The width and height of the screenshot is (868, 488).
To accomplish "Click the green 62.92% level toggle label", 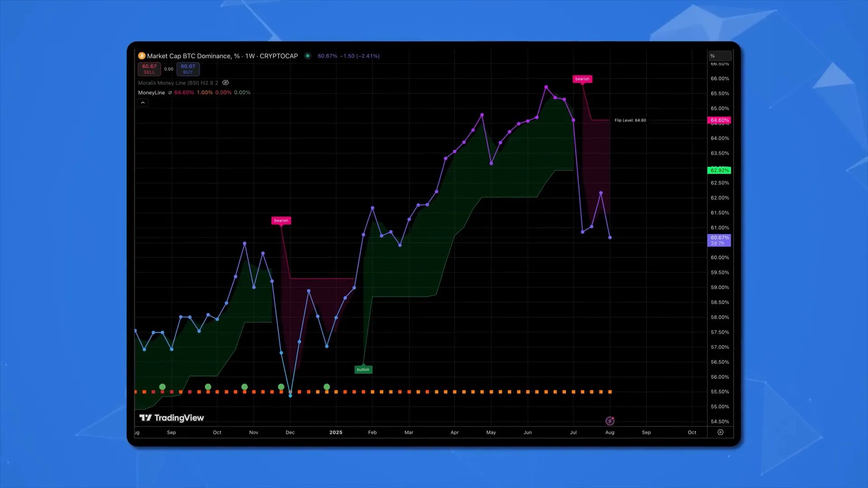I will tap(719, 170).
